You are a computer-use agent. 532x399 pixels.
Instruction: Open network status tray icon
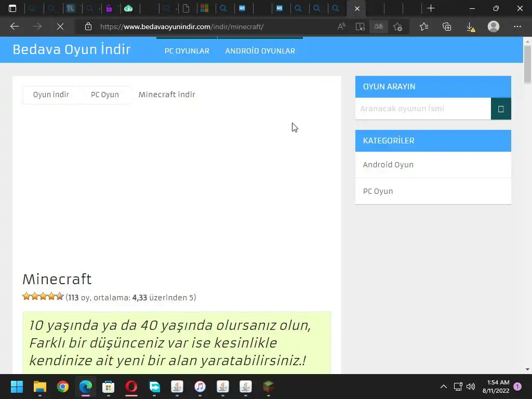pos(458,387)
